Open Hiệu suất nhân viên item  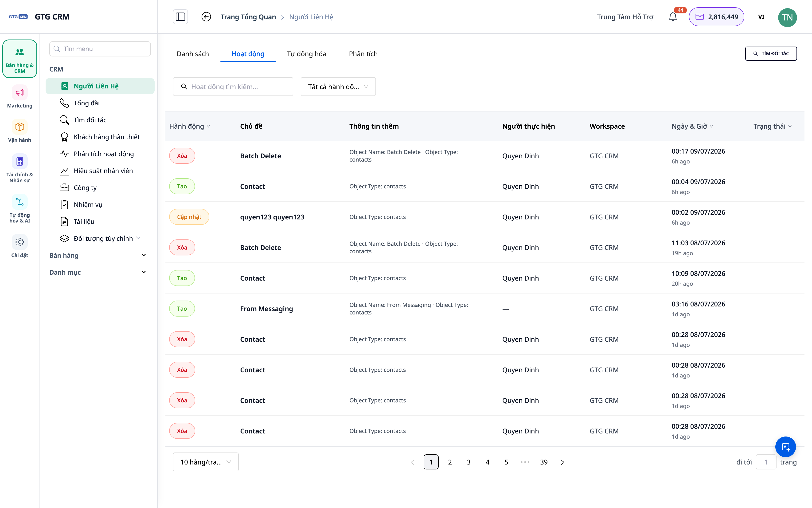(100, 171)
